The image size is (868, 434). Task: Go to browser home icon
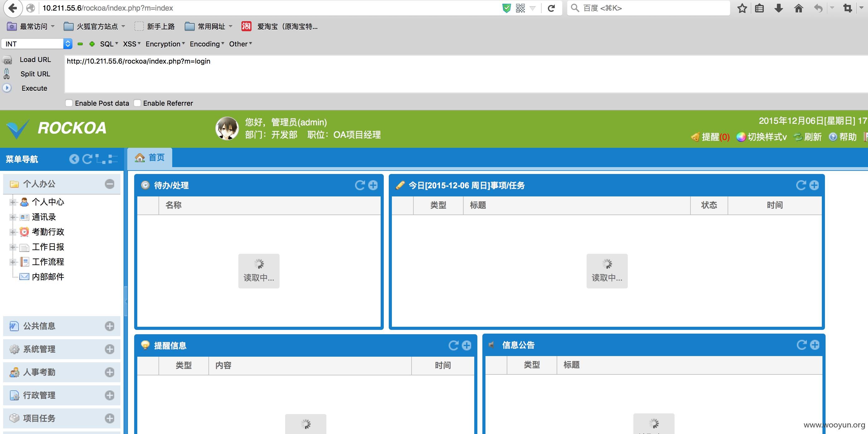(x=799, y=8)
